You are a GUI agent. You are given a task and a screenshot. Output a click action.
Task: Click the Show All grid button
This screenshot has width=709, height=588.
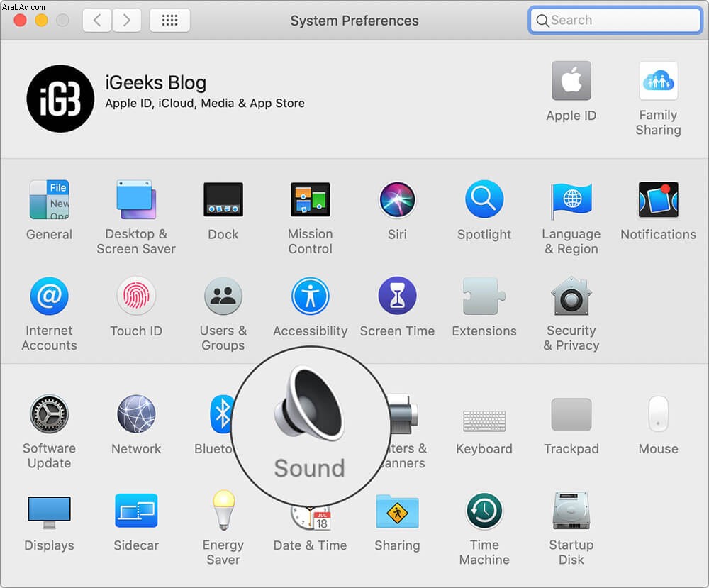[x=169, y=21]
